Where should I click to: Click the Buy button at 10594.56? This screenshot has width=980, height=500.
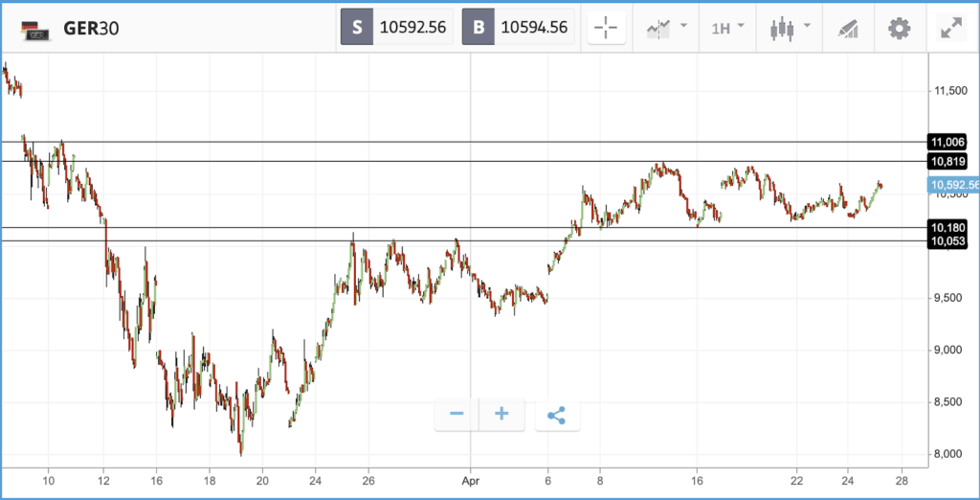coord(518,28)
